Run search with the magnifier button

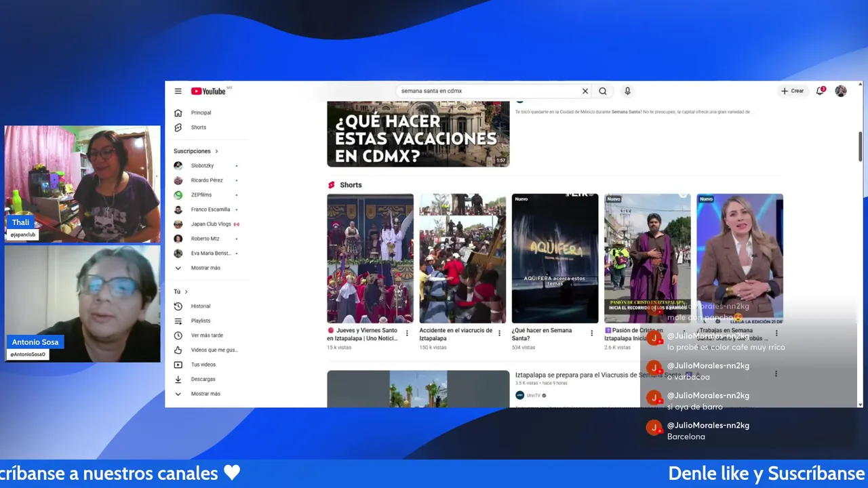tap(603, 91)
